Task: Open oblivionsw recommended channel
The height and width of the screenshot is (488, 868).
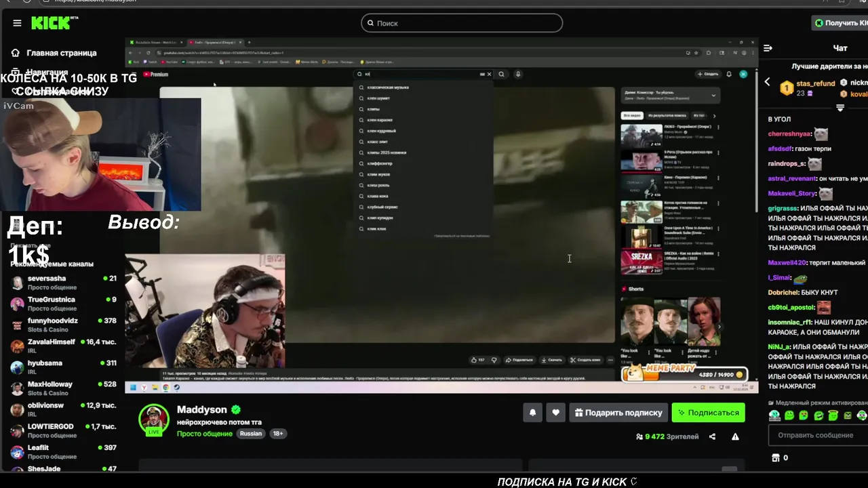Action: [62, 409]
